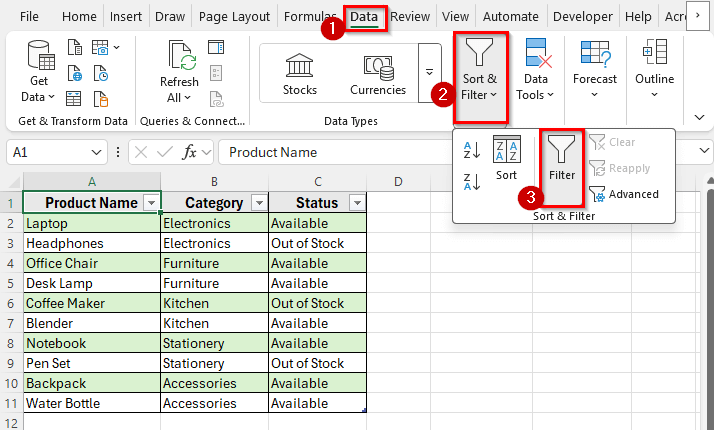Click the Existing Connections icon

coord(100,98)
